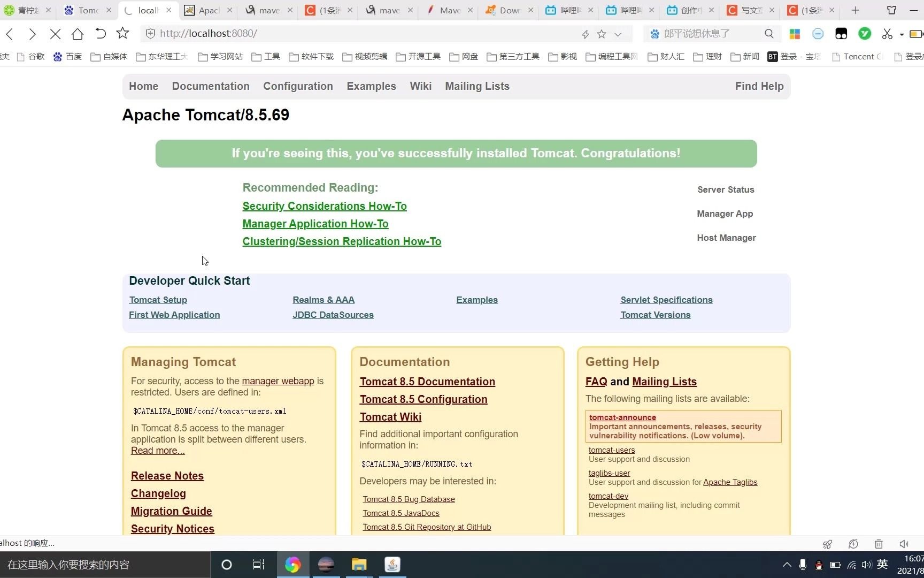
Task: Open the Tomcat Setup link
Action: [x=158, y=300]
